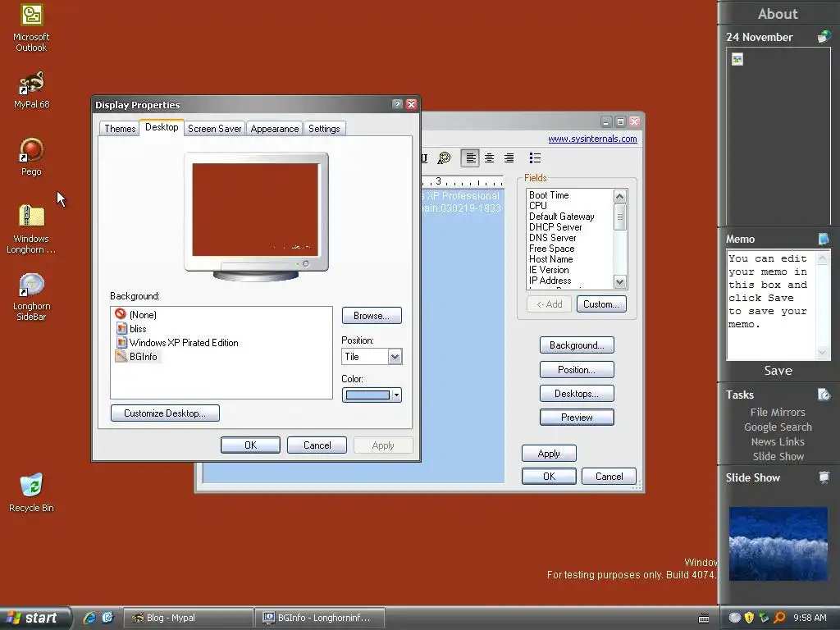Click the calendar icon beside 24 November
The height and width of the screenshot is (630, 840).
824,37
